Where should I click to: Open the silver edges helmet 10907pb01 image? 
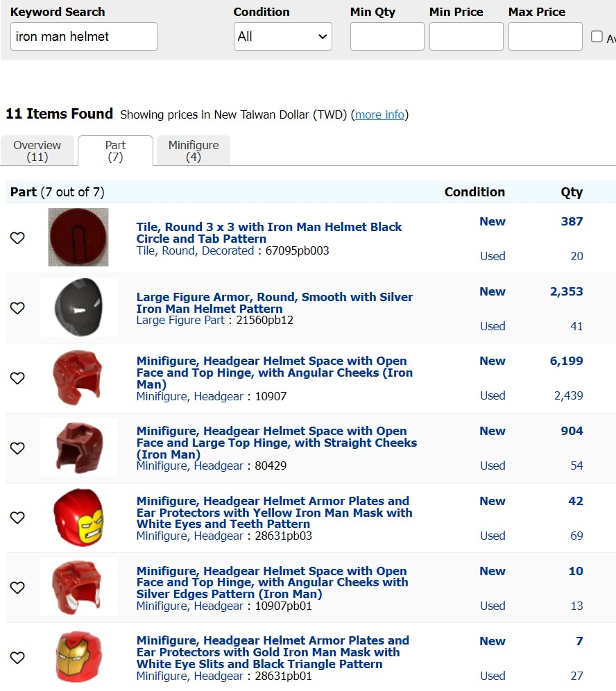point(78,587)
